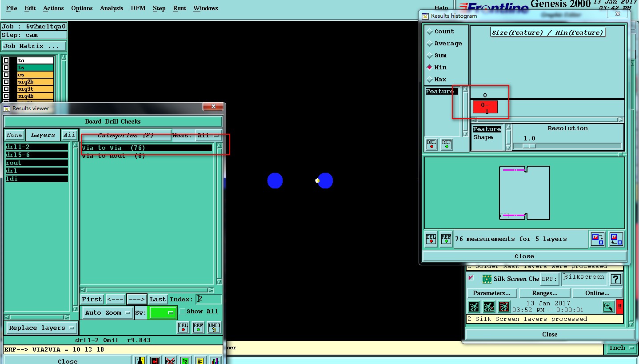The image size is (639, 364).
Task: Toggle visibility box for layer sig2b
Action: [x=6, y=82]
